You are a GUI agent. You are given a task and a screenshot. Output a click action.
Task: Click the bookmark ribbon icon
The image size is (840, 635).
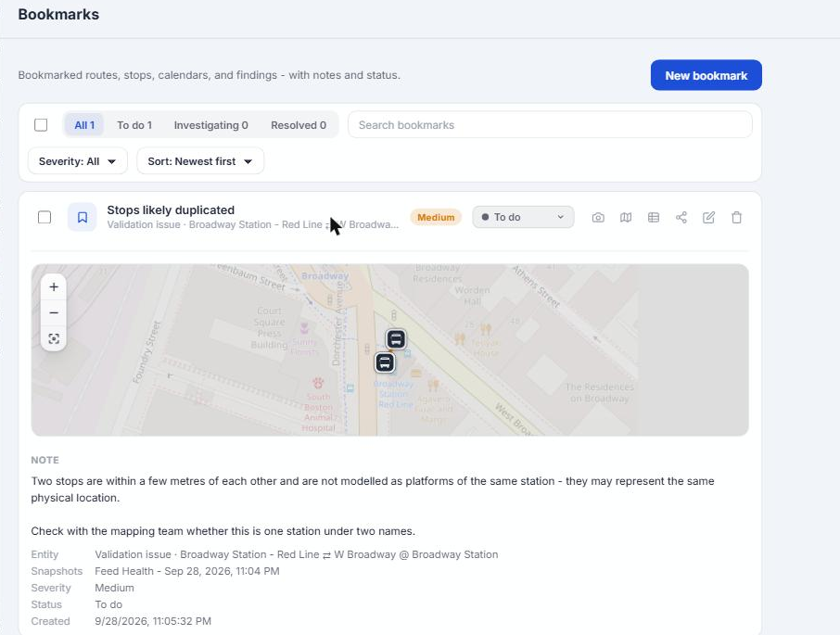tap(82, 217)
